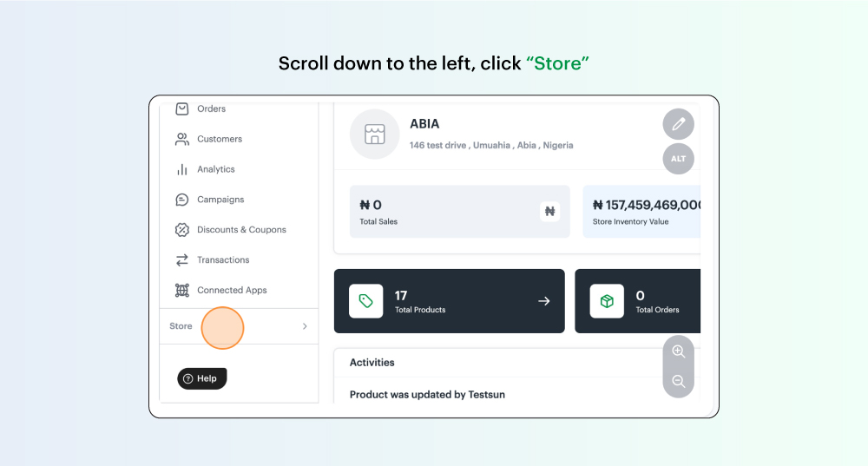Image resolution: width=868 pixels, height=466 pixels.
Task: Click the Help button
Action: point(202,378)
